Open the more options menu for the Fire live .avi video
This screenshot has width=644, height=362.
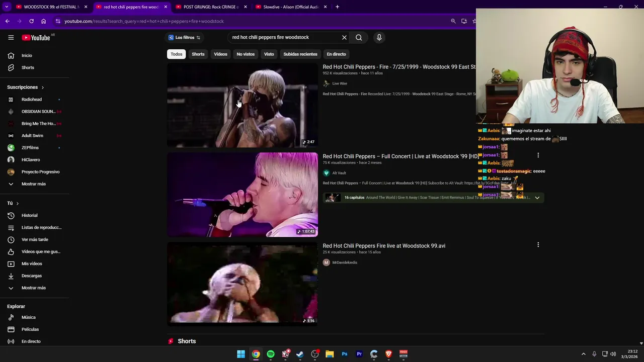pos(538,245)
